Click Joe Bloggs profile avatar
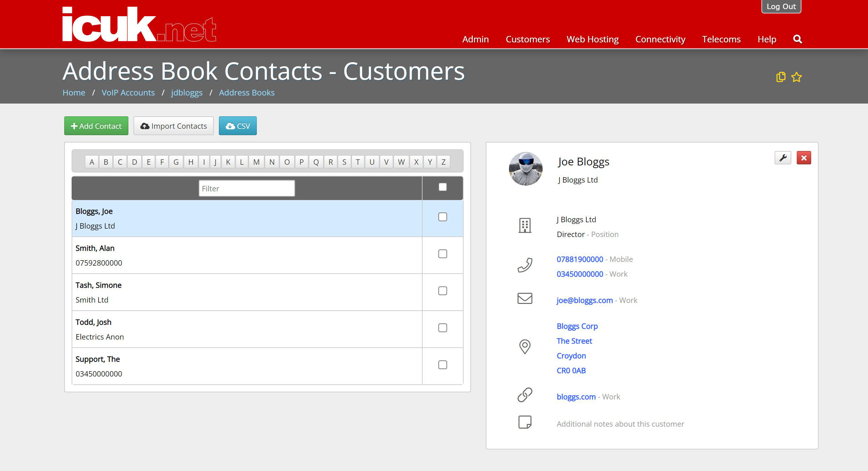Screen dimensions: 868x471 tap(526, 169)
